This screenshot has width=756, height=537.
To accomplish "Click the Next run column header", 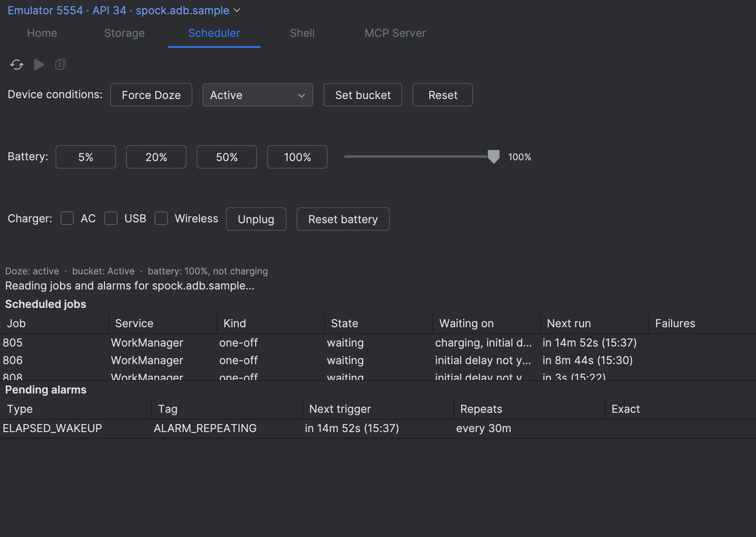I will click(595, 323).
